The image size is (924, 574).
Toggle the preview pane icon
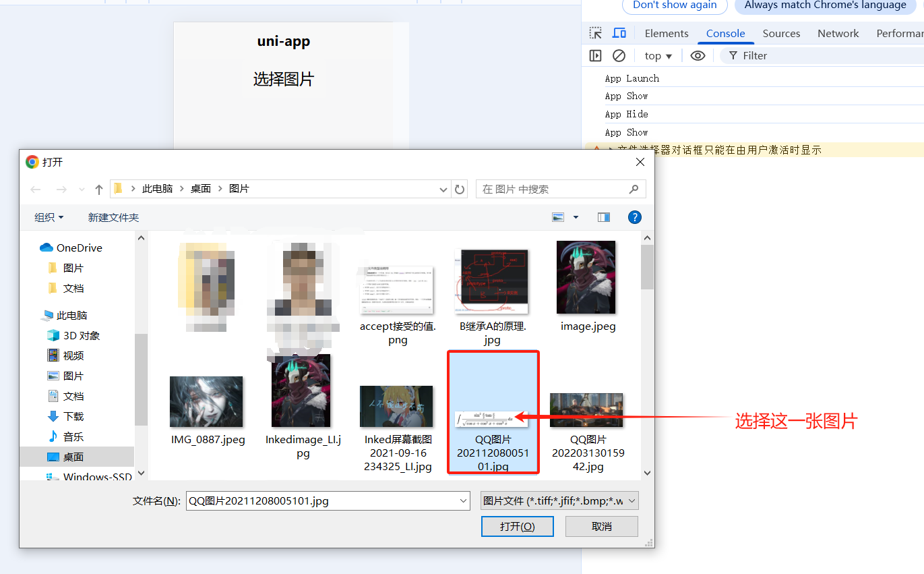click(x=604, y=217)
